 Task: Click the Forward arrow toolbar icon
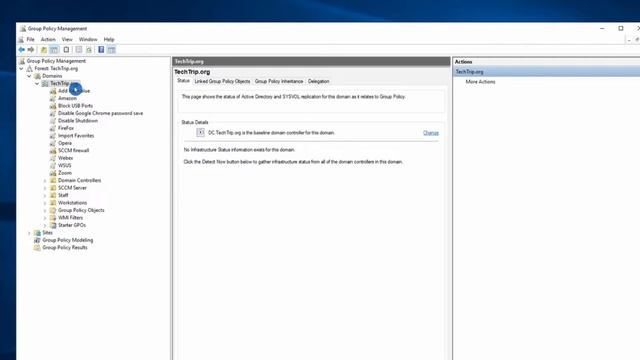point(31,50)
